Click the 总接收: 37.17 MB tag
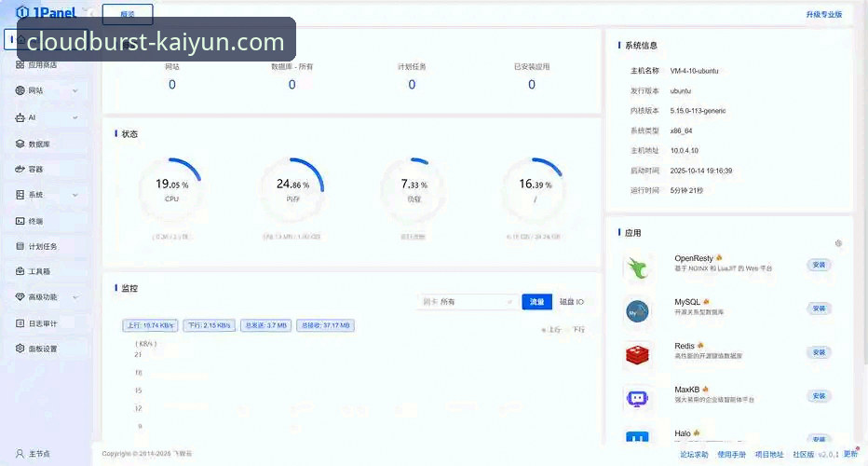Screen dimensions: 868x466 pyautogui.click(x=326, y=326)
